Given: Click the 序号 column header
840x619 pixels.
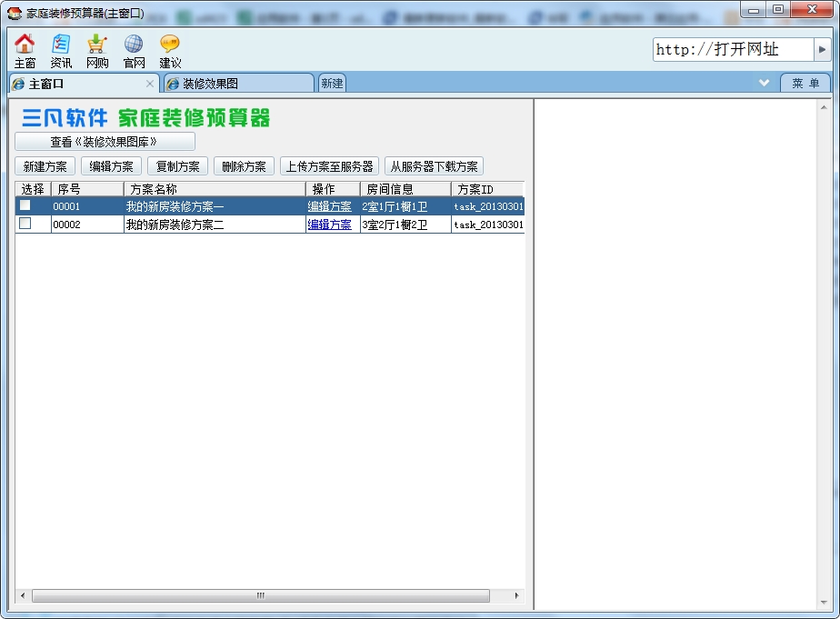Looking at the screenshot, I should click(x=87, y=189).
